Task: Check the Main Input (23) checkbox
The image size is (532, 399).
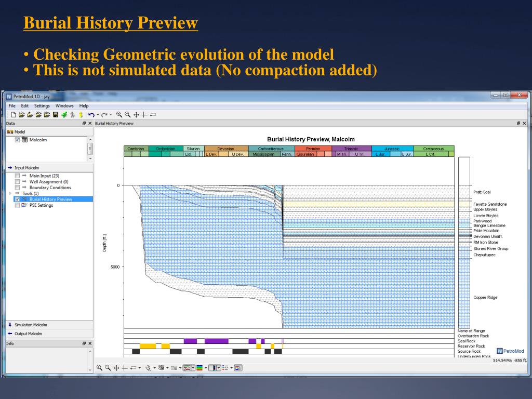Action: [x=17, y=176]
